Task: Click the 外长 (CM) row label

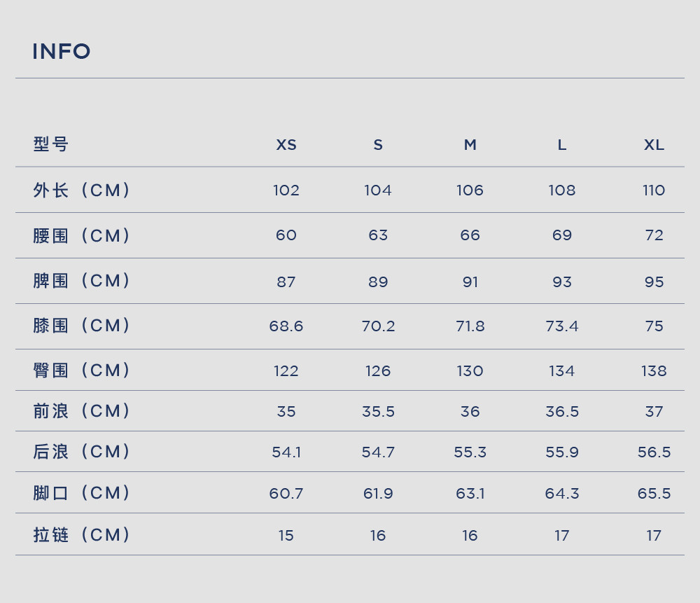Action: (x=82, y=190)
